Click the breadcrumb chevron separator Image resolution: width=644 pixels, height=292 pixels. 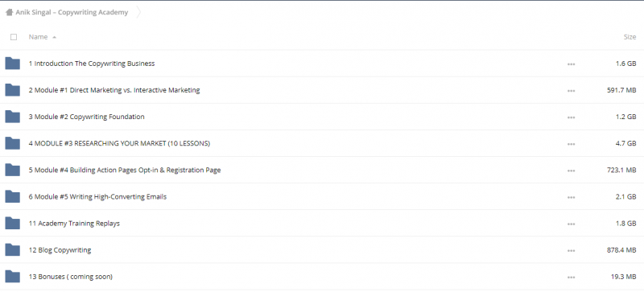point(138,12)
